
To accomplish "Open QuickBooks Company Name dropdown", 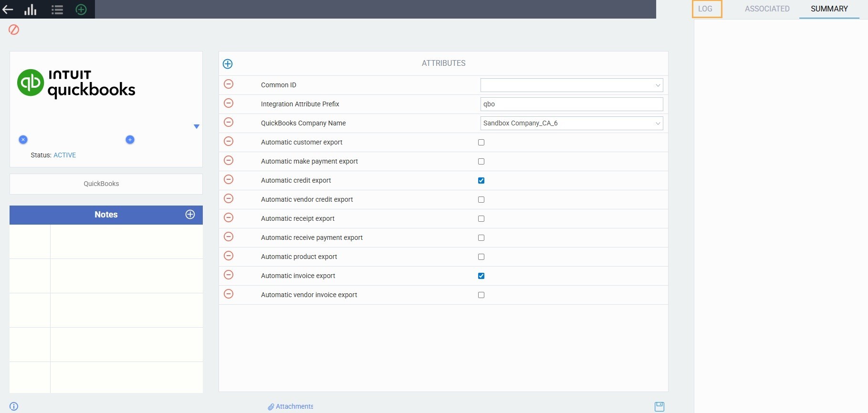I will (571, 123).
